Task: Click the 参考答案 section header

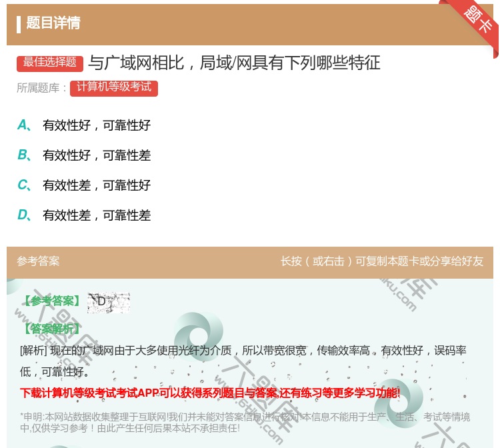Action: pos(38,261)
